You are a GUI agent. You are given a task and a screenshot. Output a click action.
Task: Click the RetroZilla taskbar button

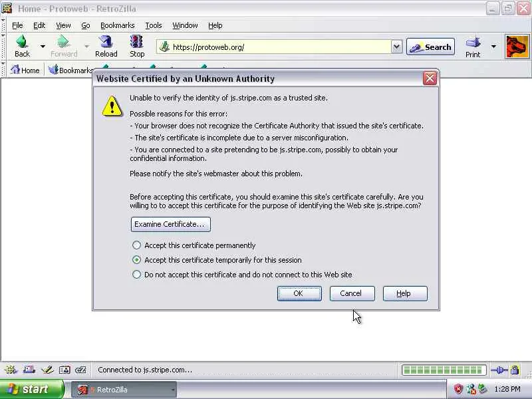pyautogui.click(x=124, y=390)
